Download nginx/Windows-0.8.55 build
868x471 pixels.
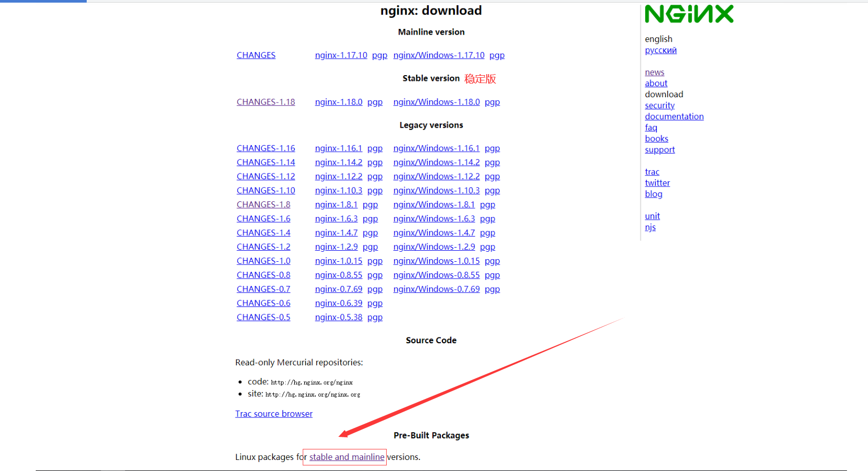437,275
